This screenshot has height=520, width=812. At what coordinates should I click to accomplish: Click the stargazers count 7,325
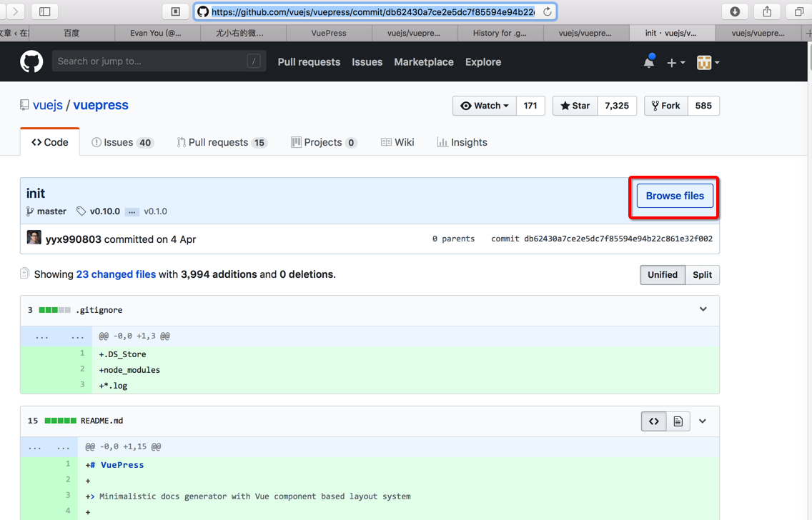coord(617,106)
